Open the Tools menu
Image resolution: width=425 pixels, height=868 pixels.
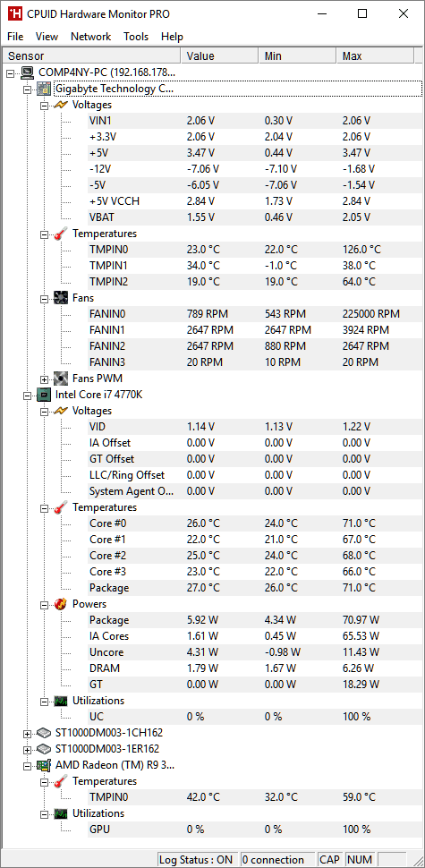point(136,37)
